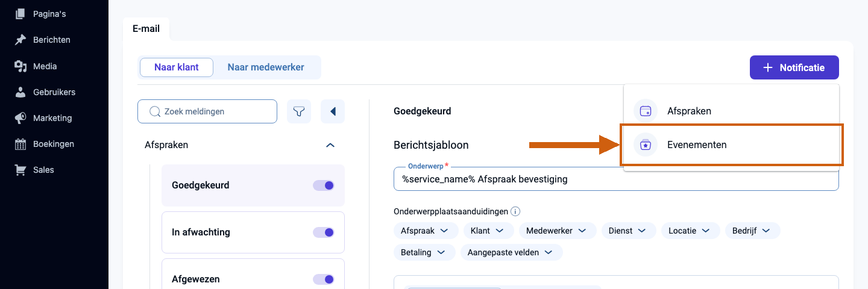This screenshot has width=868, height=289.
Task: Click the Onderwerp subject input field
Action: click(x=616, y=179)
